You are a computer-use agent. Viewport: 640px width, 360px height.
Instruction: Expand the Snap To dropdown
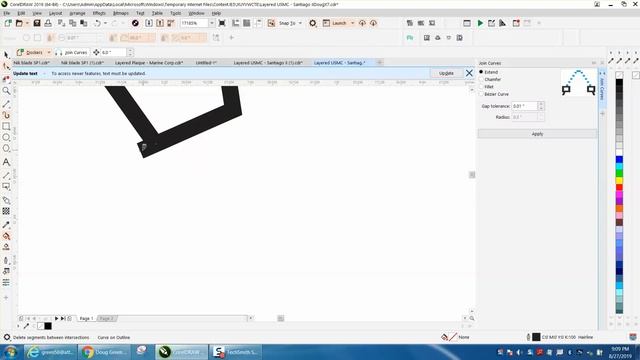(x=300, y=23)
